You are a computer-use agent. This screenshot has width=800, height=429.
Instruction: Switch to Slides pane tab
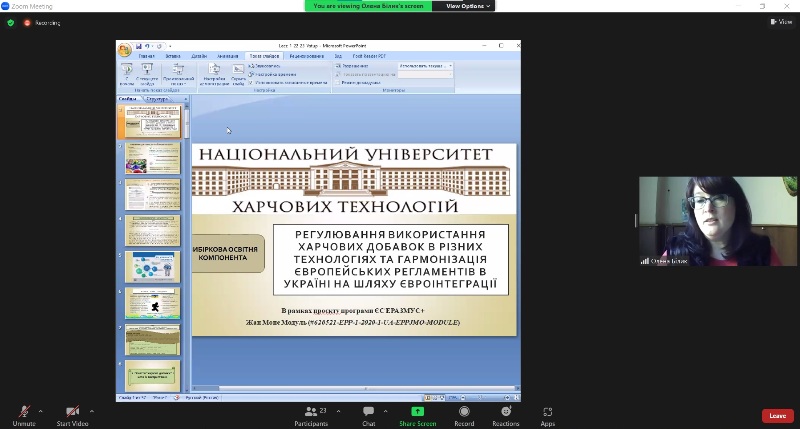(128, 99)
